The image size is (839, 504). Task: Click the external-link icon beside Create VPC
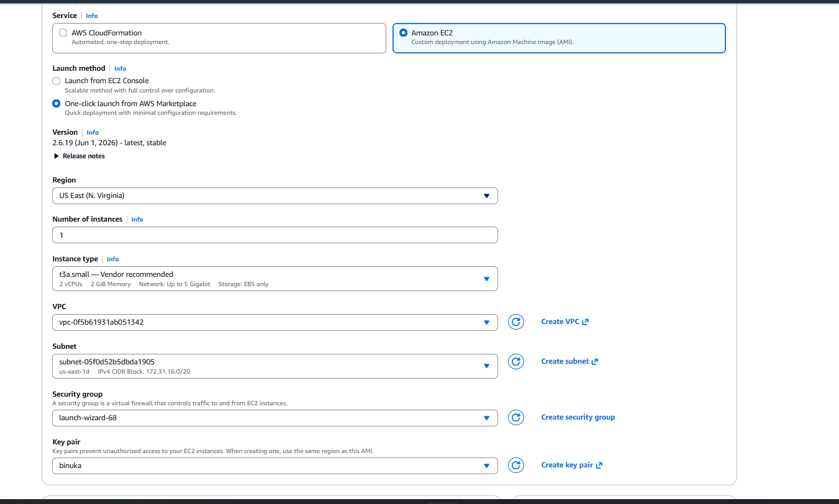point(586,322)
